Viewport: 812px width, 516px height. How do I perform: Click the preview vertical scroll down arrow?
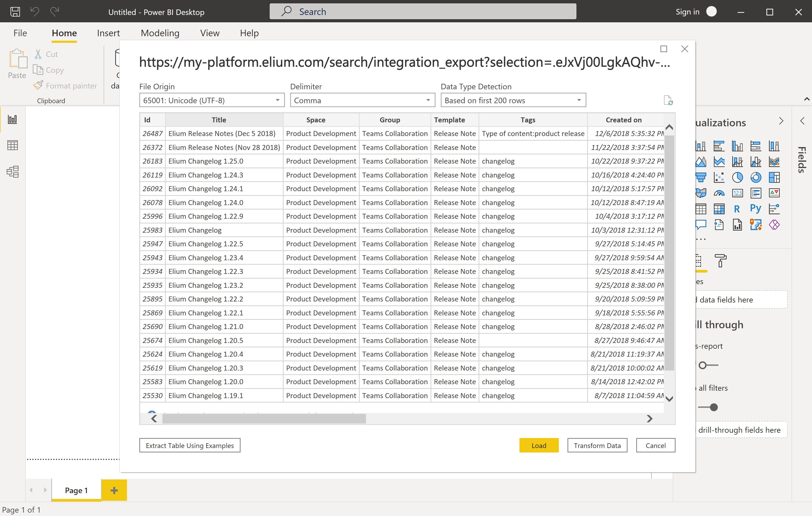coord(669,399)
